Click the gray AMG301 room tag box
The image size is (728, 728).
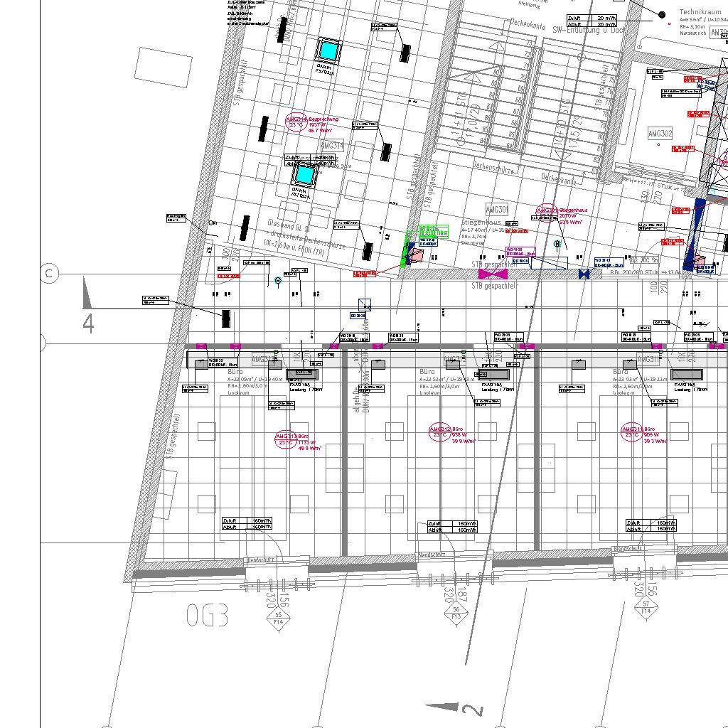point(497,210)
